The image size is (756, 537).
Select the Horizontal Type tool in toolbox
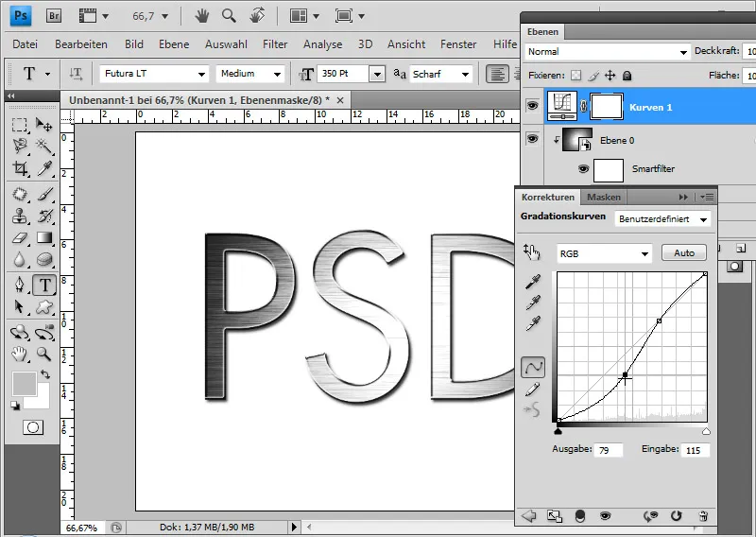coord(44,285)
